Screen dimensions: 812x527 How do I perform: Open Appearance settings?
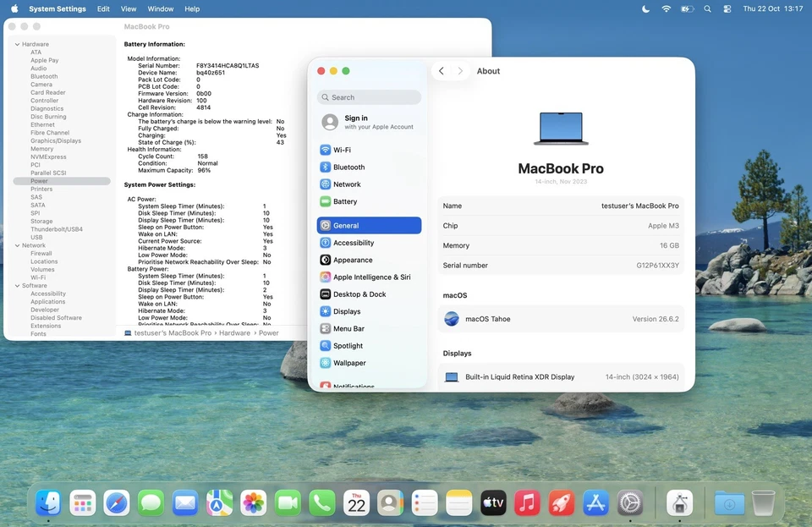(x=369, y=260)
